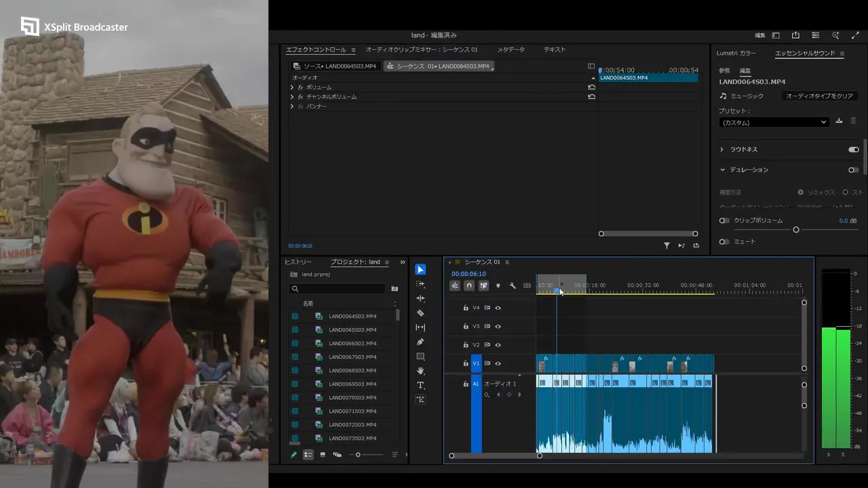Screen dimensions: 868x488
Task: Add a marker in the timeline
Action: pyautogui.click(x=498, y=285)
